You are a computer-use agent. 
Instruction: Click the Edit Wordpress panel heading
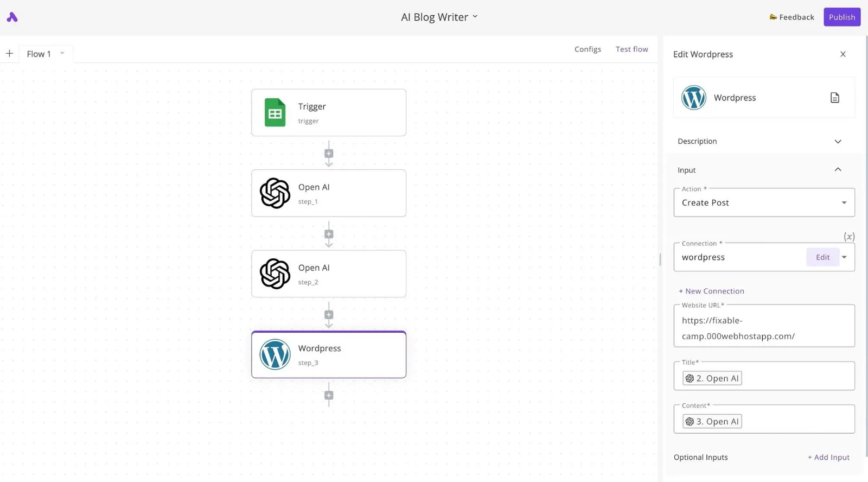(703, 54)
